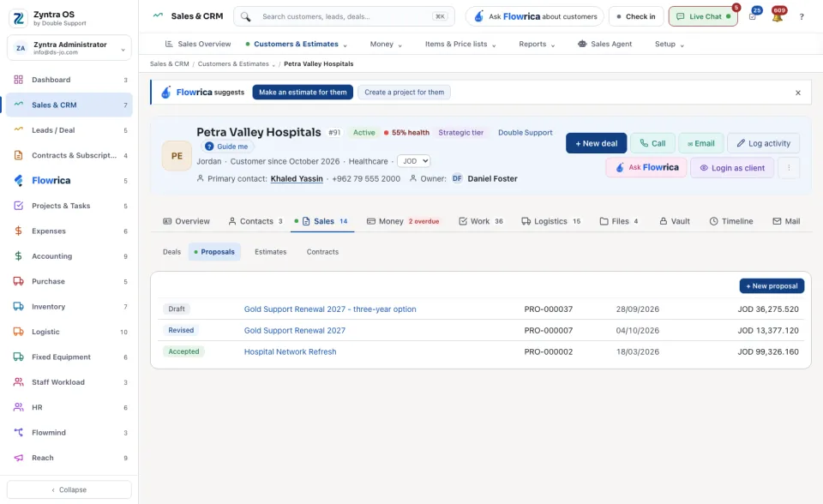Open the three-dot more actions menu

pos(789,168)
